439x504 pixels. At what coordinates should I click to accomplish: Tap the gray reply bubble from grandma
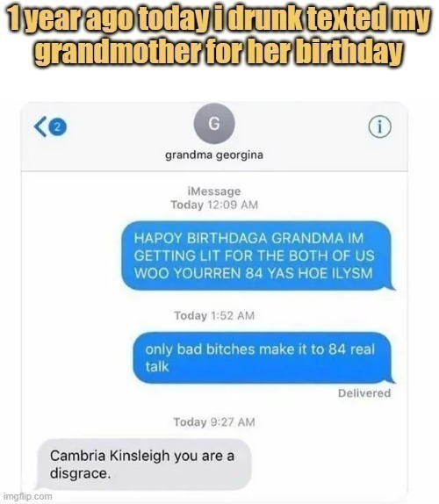point(144,464)
